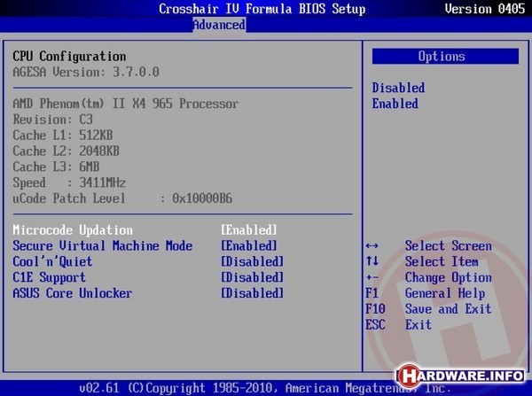Screen dimensions: 532x396
Task: Click the AGESA Version: 3.7.0.0 line
Action: click(86, 72)
